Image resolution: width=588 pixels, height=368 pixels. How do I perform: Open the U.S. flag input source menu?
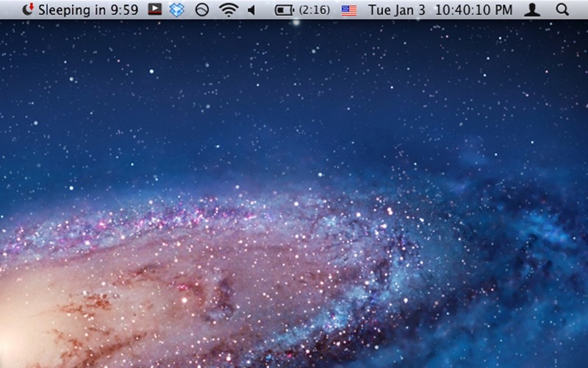tap(348, 10)
